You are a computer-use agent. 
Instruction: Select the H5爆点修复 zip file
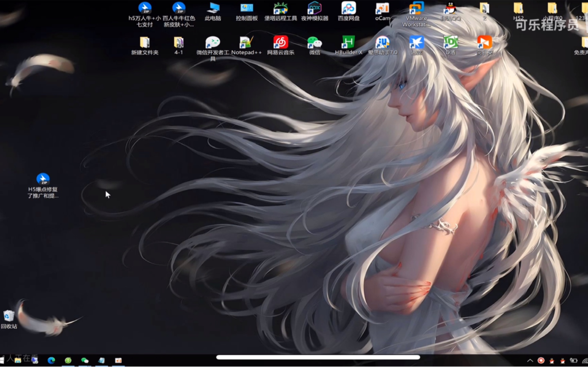point(43,186)
